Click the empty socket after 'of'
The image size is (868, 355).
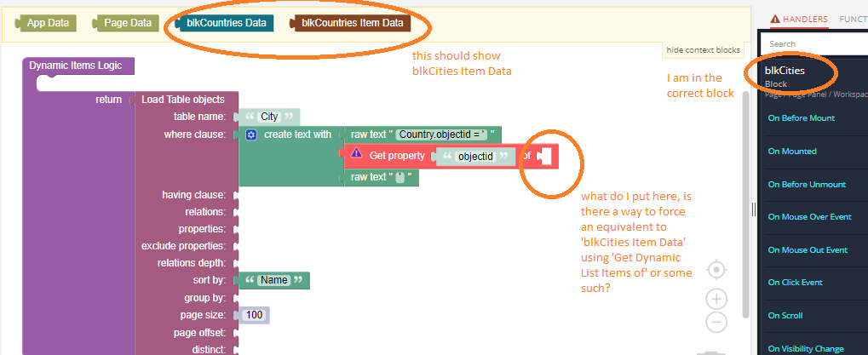click(543, 156)
